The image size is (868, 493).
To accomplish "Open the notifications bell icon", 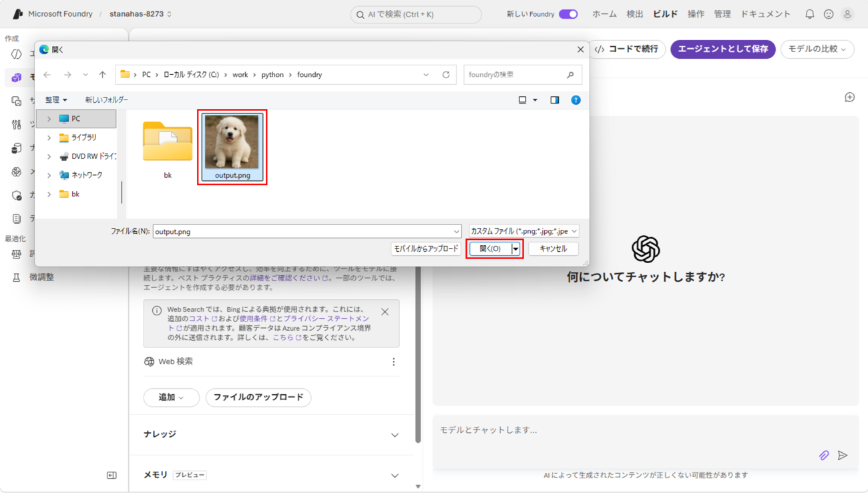I will (809, 14).
